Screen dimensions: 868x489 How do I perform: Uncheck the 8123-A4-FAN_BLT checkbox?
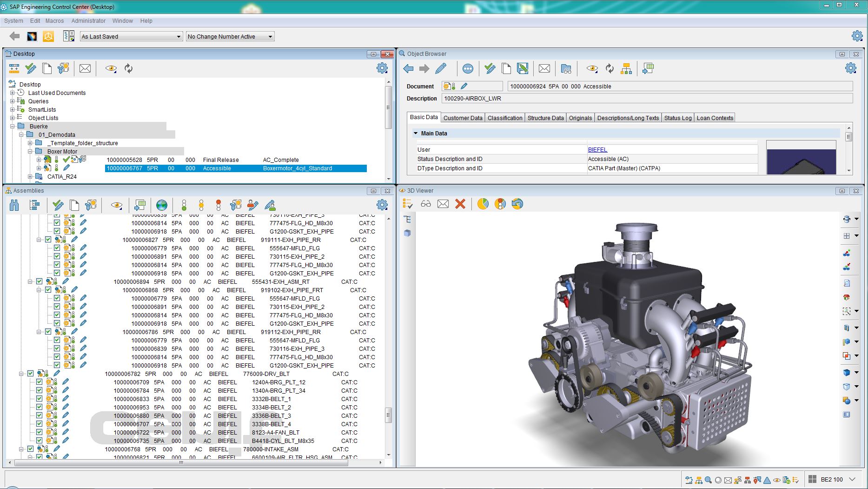[39, 432]
